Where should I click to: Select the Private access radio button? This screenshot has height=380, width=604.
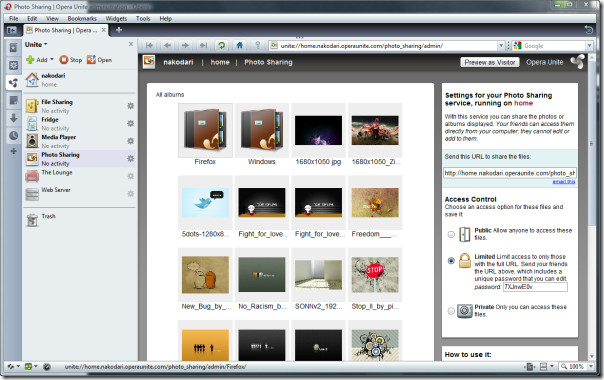tap(451, 311)
